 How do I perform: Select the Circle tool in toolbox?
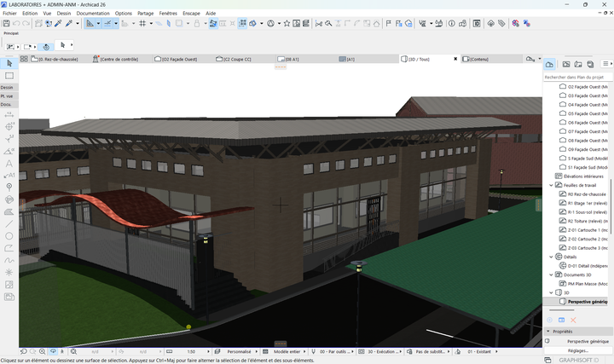click(9, 236)
